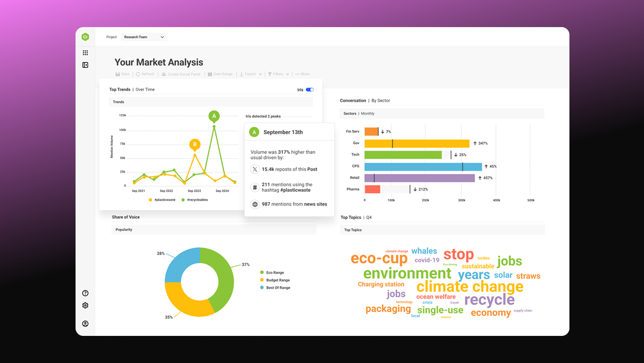This screenshot has width=644, height=363.
Task: Select the Monthly sectors label
Action: pyautogui.click(x=368, y=114)
